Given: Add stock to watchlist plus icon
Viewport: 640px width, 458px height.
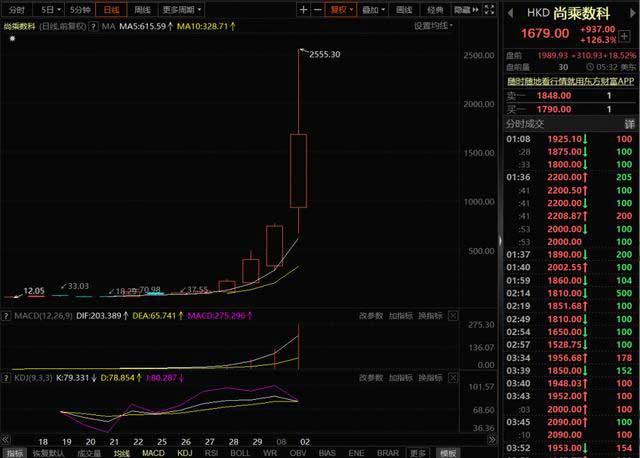Looking at the screenshot, I should (x=624, y=36).
